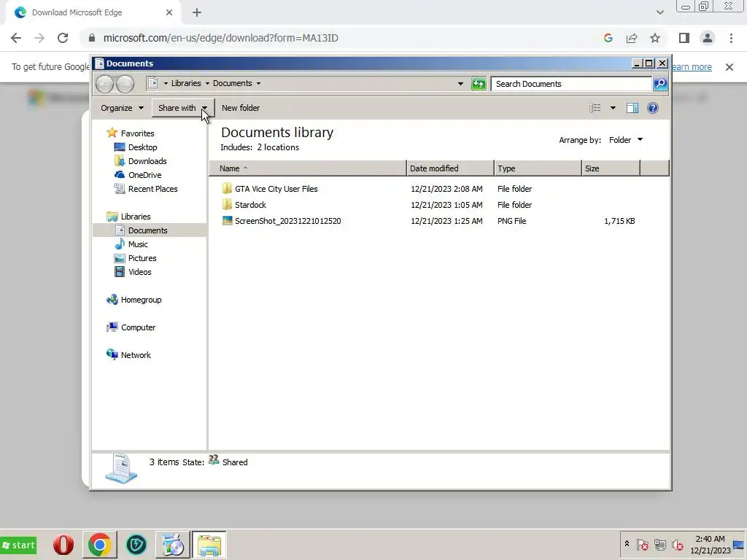Open the dropdown arrow after Documents breadcrumb
This screenshot has width=747, height=560.
click(x=259, y=83)
